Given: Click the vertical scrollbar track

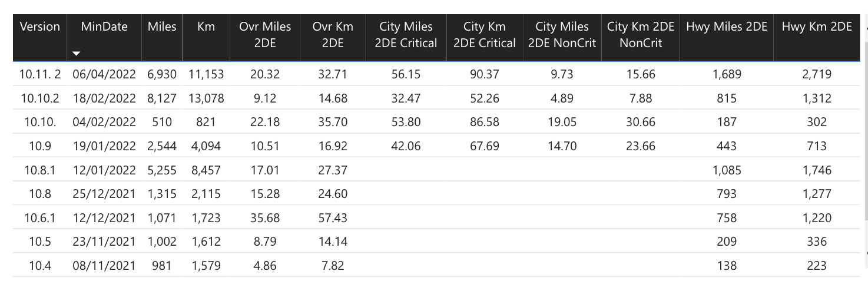Looking at the screenshot, I should point(865,141).
